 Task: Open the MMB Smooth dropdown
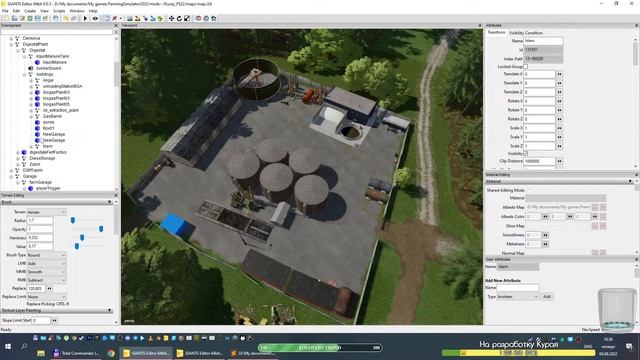click(x=46, y=272)
